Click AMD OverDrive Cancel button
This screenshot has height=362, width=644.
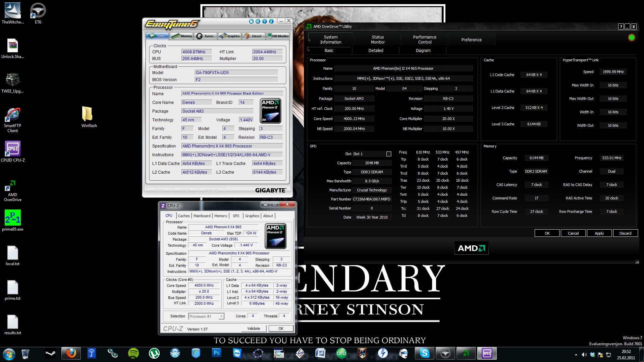[x=573, y=233]
